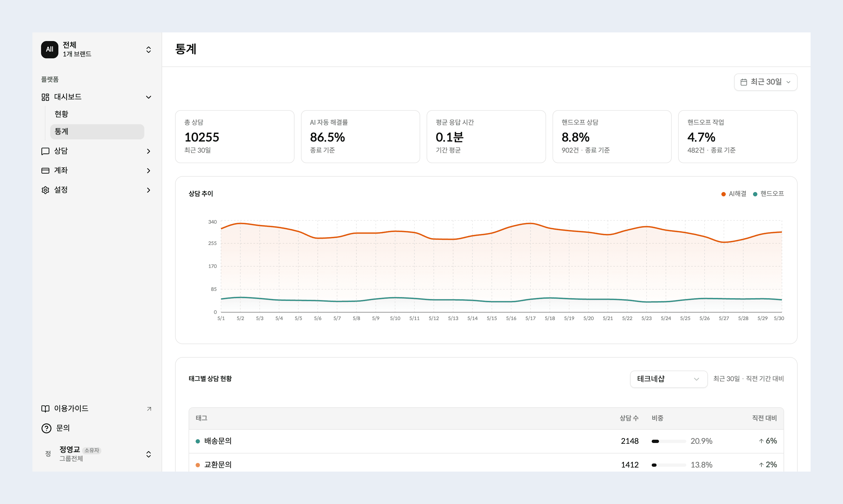The image size is (843, 504).
Task: Click the All brand logo icon
Action: (50, 50)
